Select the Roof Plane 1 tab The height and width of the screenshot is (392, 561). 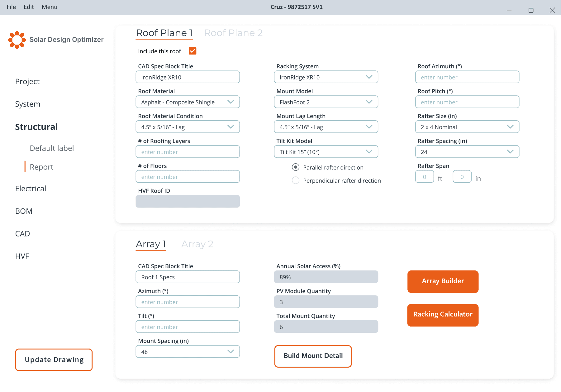tap(164, 33)
